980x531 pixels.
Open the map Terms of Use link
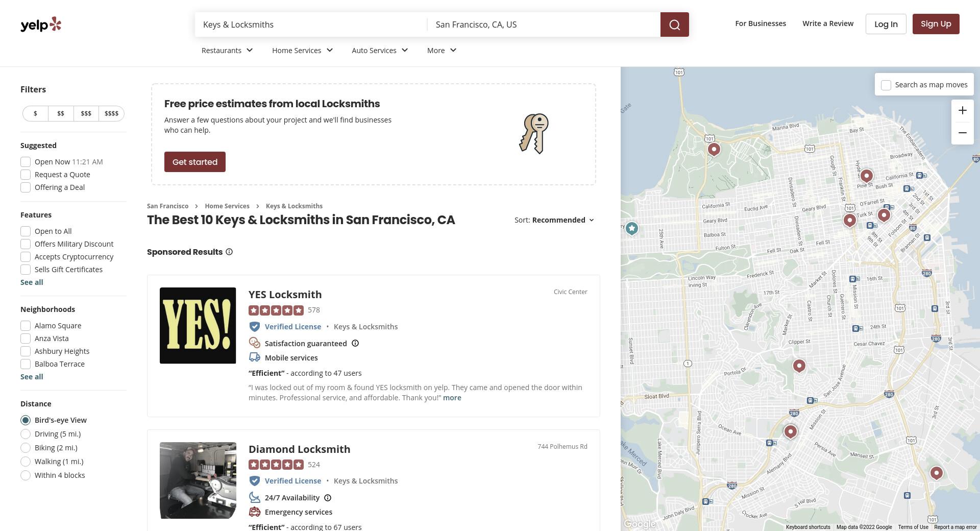pyautogui.click(x=913, y=527)
